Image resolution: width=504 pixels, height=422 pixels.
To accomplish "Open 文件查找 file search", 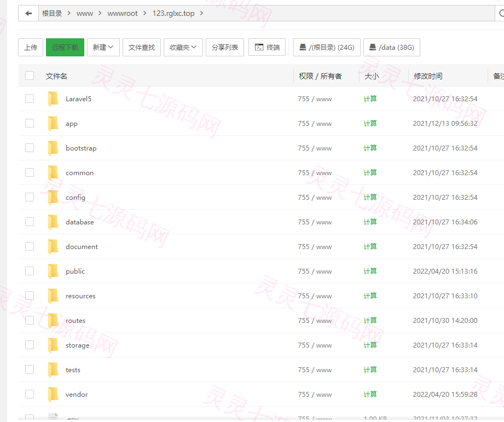I will tap(142, 47).
